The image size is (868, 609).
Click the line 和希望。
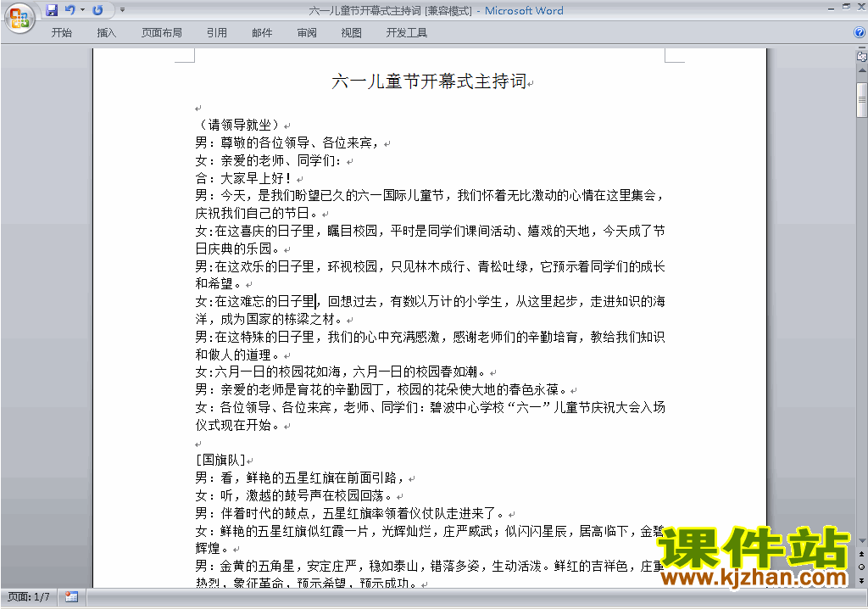click(x=220, y=284)
